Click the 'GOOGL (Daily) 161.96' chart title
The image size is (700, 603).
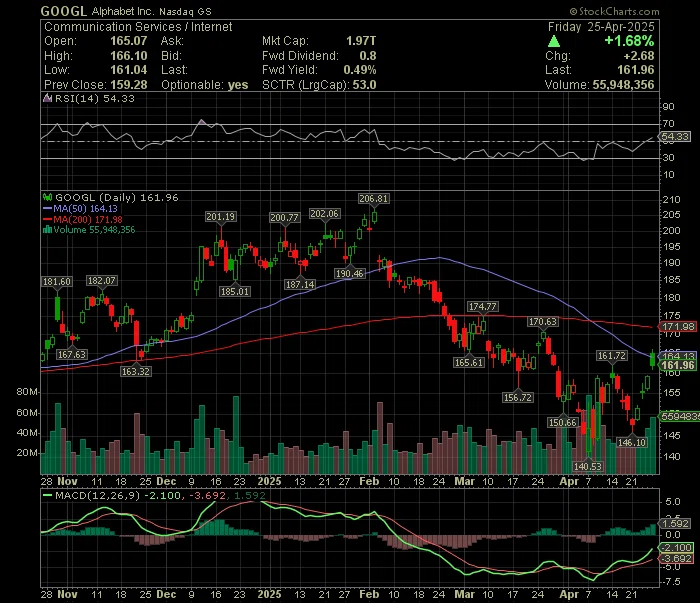click(x=117, y=197)
